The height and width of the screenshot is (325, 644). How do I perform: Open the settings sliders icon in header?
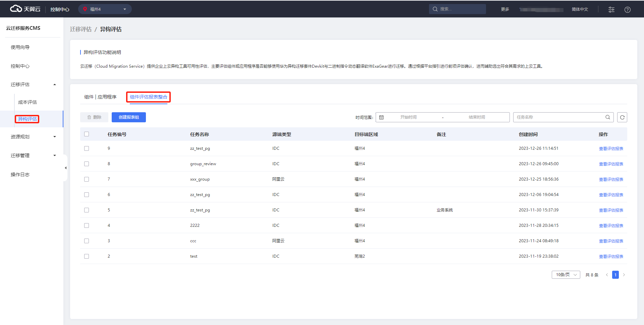coord(611,9)
